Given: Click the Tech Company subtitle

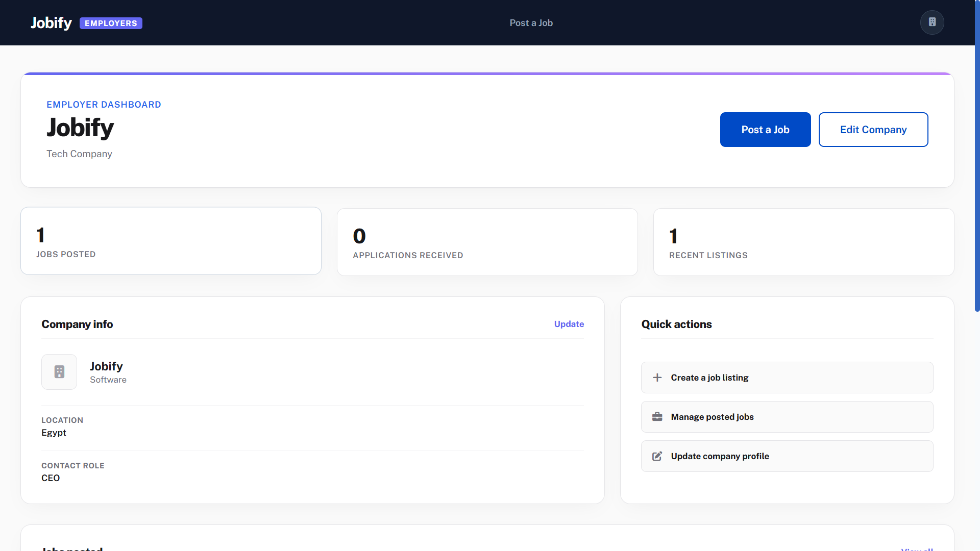Looking at the screenshot, I should [79, 154].
